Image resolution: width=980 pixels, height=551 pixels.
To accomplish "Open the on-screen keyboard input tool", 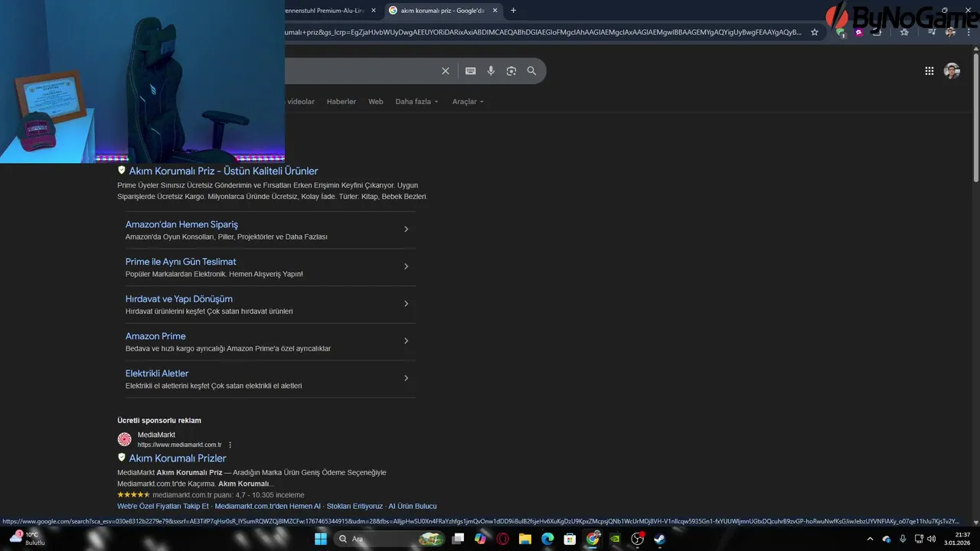I will click(470, 70).
